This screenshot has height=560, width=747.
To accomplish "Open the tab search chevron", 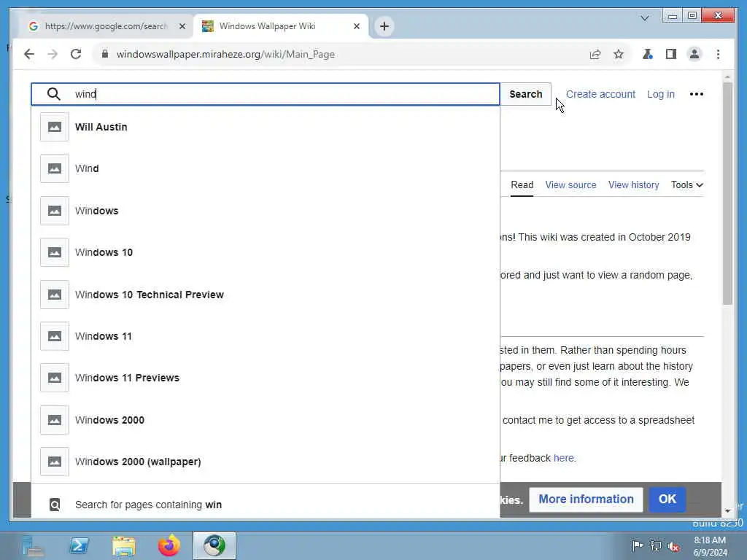I will (x=645, y=18).
